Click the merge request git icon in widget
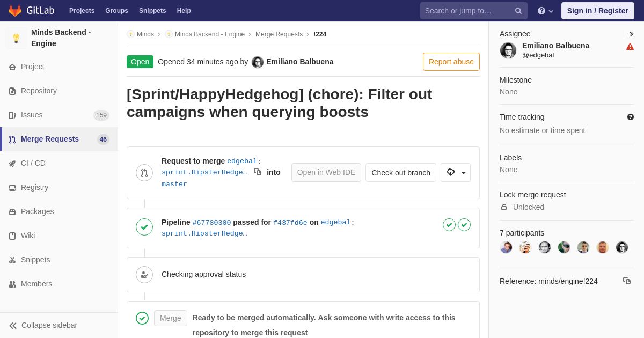644x338 pixels. coord(144,173)
